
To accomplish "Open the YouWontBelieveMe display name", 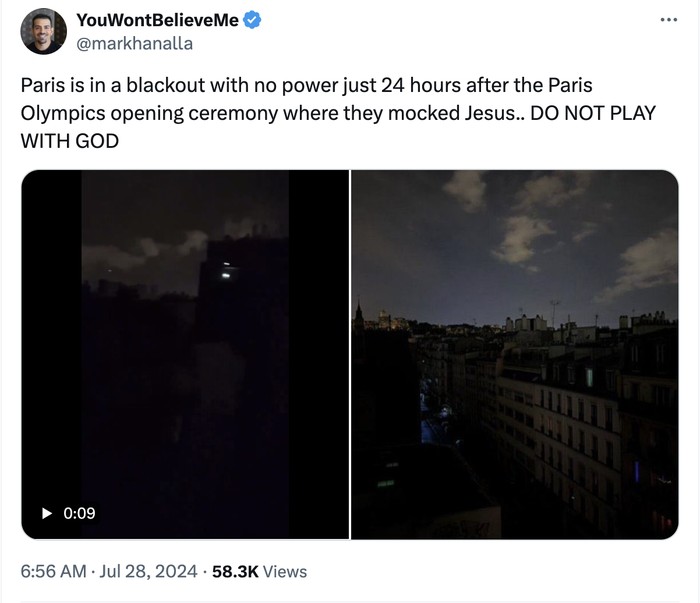I will tap(157, 21).
